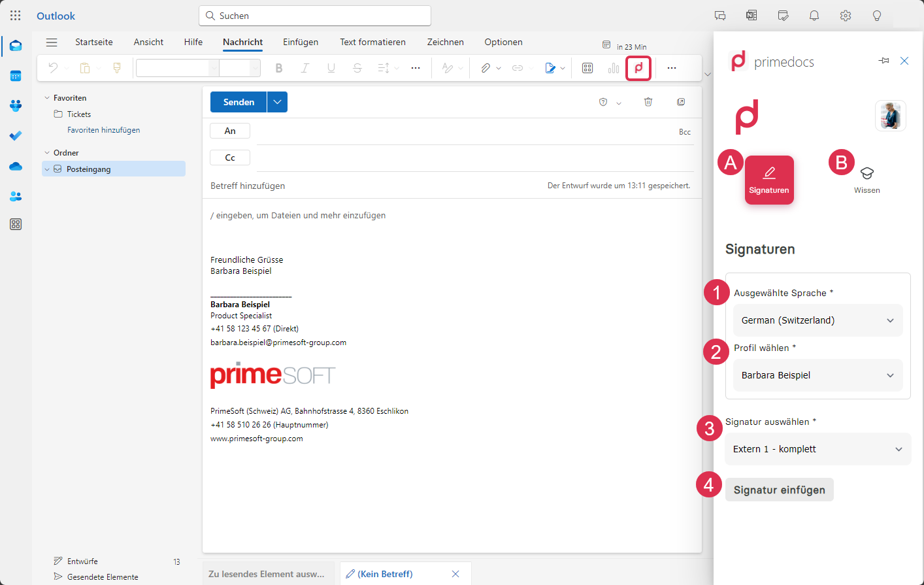Switch to the Einfügen ribbon tab
The image size is (924, 585).
pos(301,42)
